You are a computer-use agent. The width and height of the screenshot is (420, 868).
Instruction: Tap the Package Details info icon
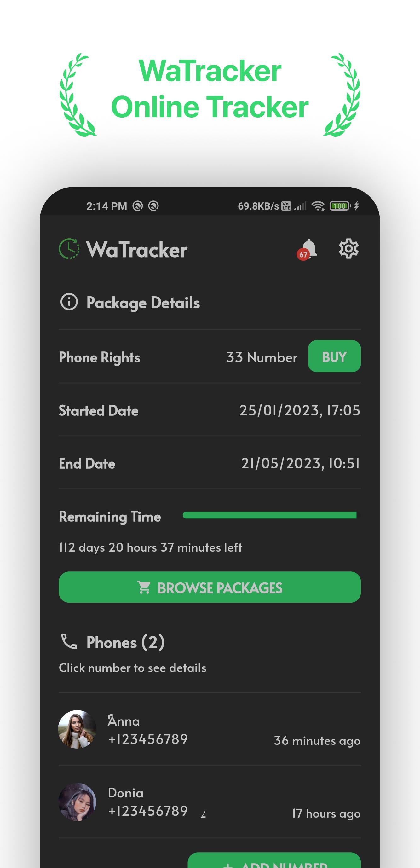(x=69, y=302)
